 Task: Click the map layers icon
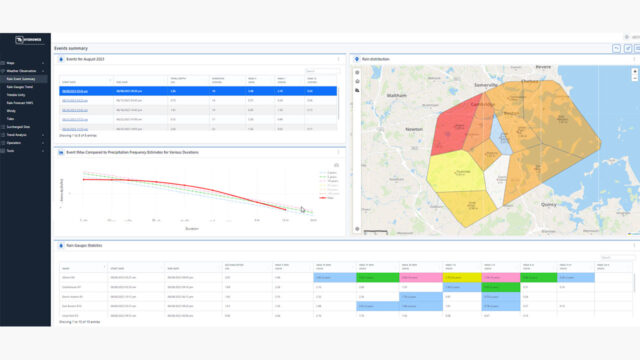(x=357, y=90)
